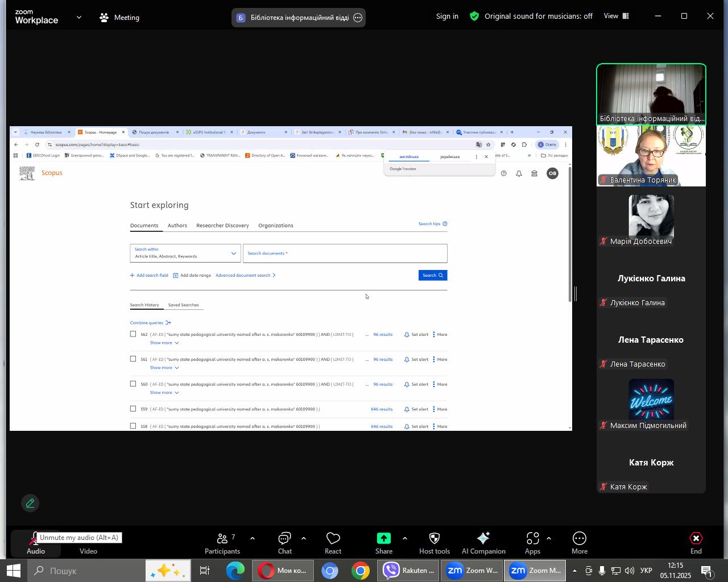Viewport: 728px width, 582px height.
Task: Open the Participants panel
Action: point(222,543)
